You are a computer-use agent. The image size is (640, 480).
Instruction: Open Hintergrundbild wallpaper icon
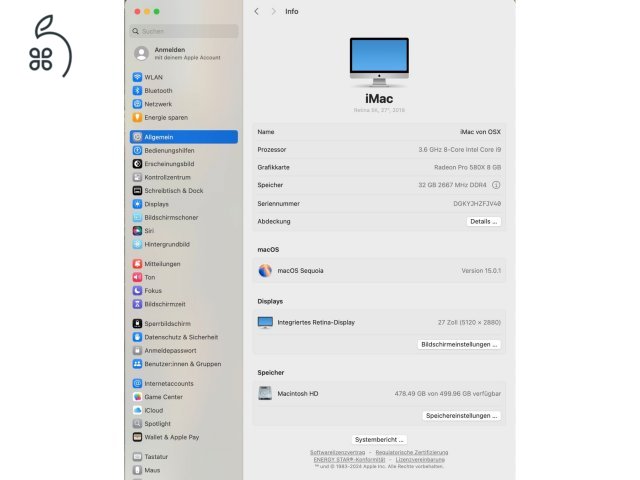tap(138, 244)
